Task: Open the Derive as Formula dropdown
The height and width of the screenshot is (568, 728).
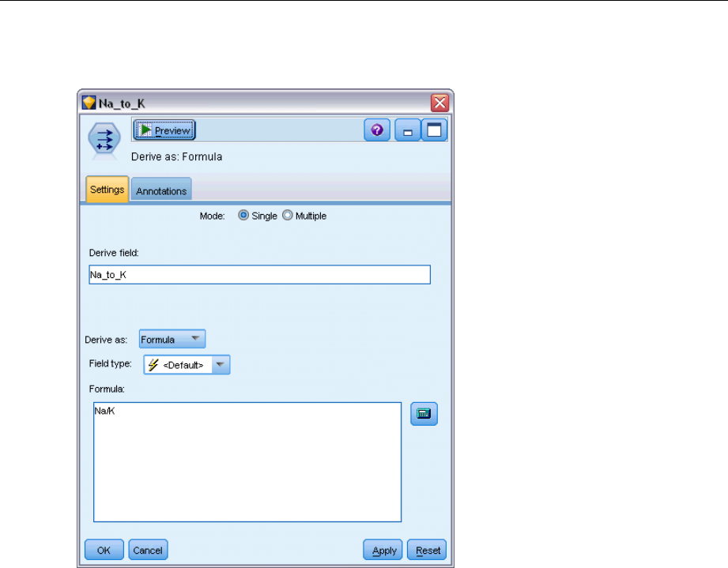Action: pyautogui.click(x=172, y=339)
